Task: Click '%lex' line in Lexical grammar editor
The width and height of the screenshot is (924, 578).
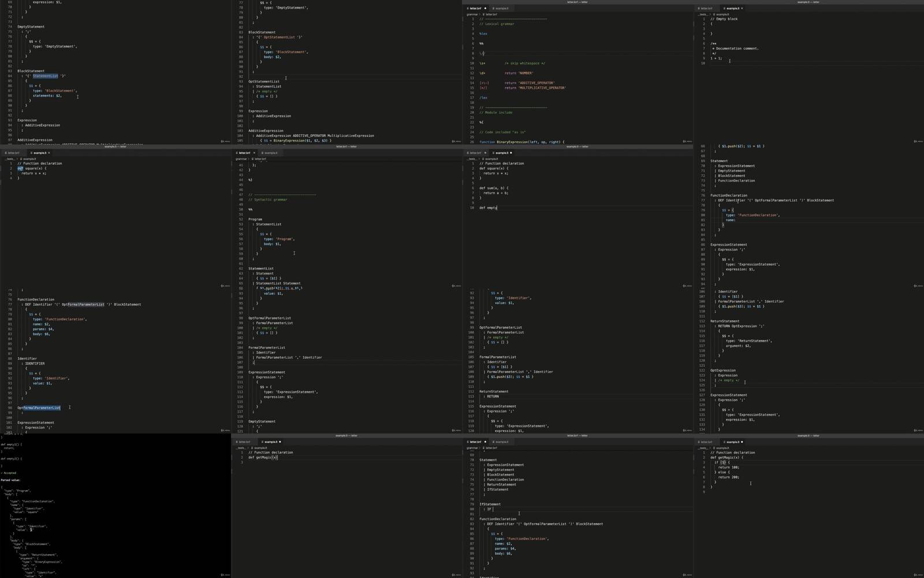Action: [x=483, y=34]
